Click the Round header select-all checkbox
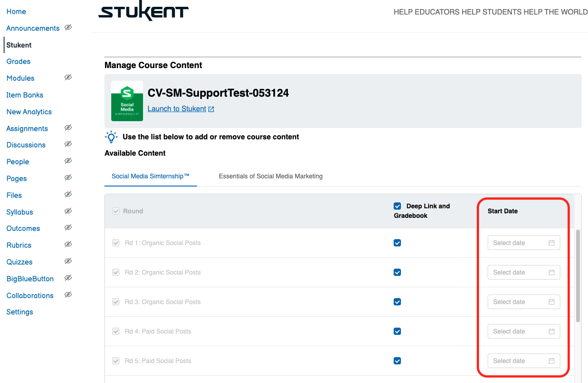 tap(116, 211)
